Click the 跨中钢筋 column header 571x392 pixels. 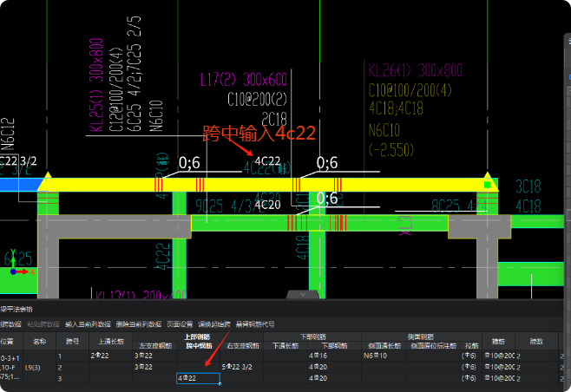pyautogui.click(x=199, y=346)
